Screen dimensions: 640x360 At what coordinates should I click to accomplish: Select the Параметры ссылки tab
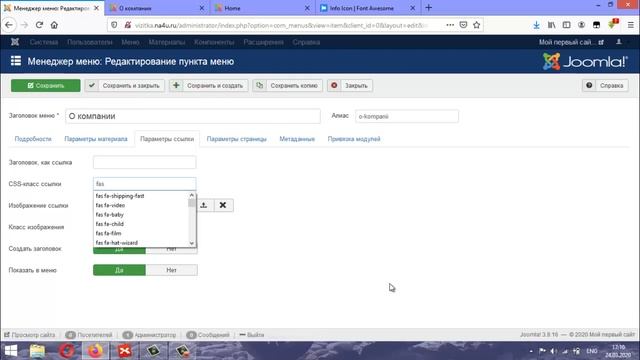167,139
